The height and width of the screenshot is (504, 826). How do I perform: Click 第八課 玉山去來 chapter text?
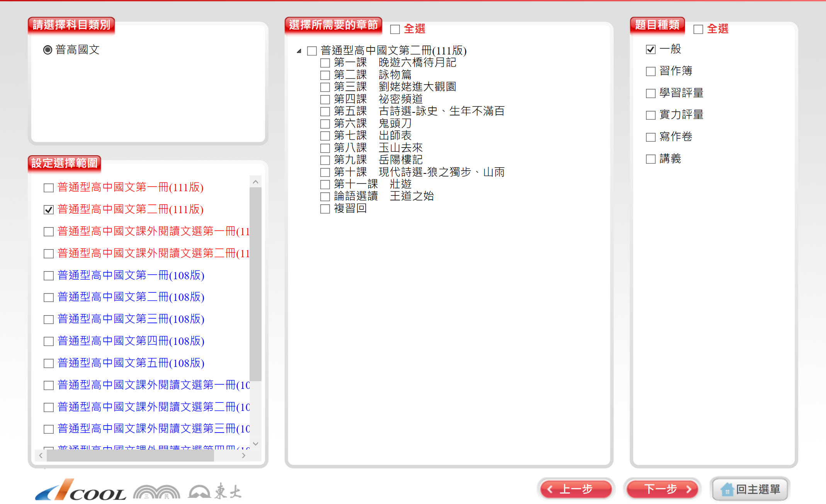(x=378, y=148)
